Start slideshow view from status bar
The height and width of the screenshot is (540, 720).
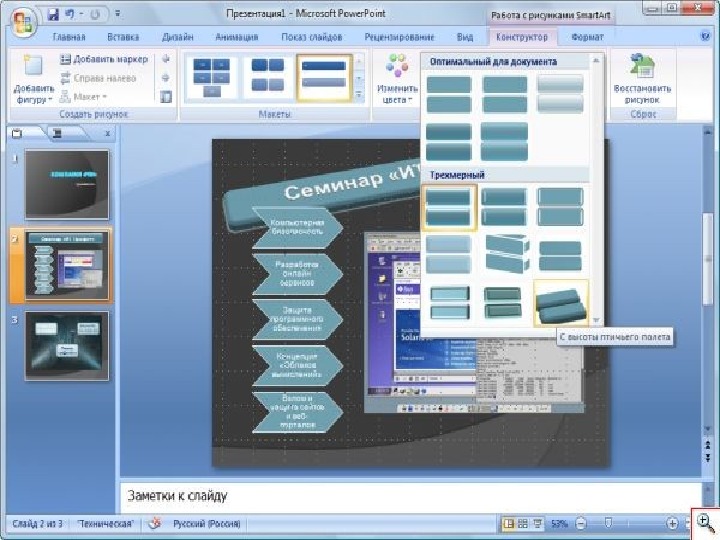[x=537, y=523]
